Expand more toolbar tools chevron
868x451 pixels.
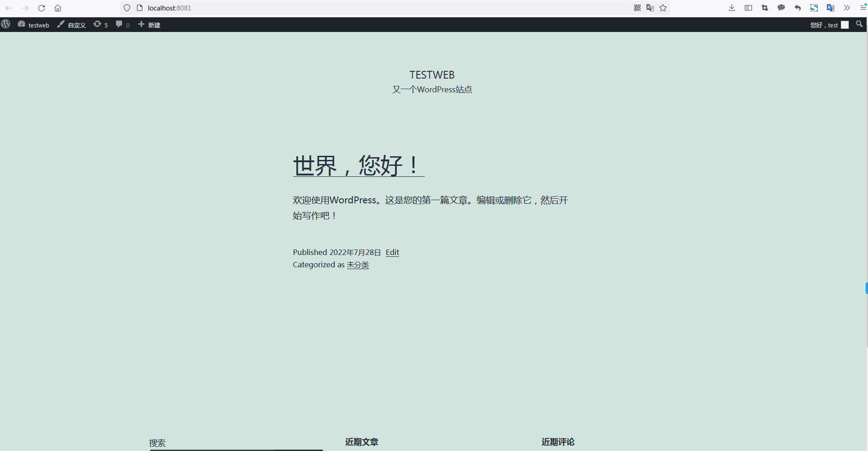(847, 8)
